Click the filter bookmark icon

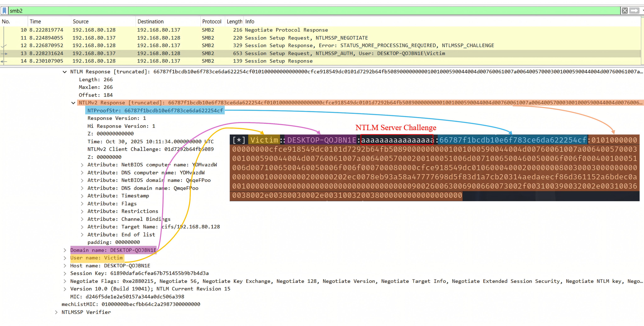coord(4,11)
